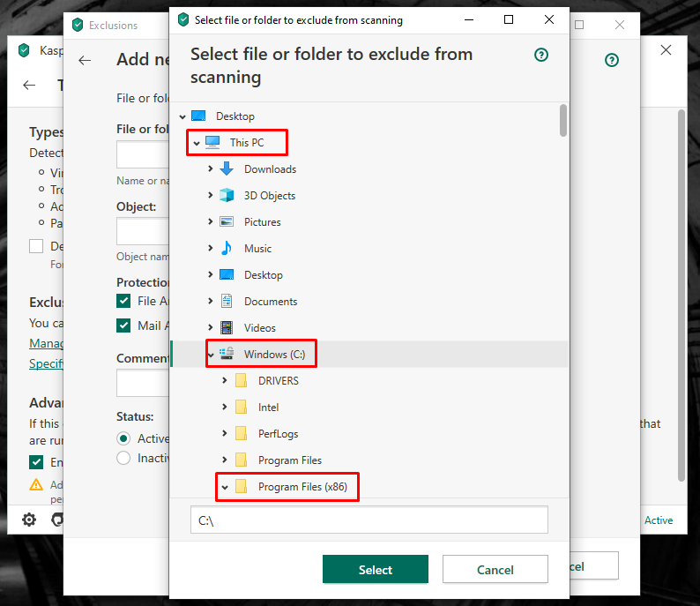Click the Downloads folder icon
This screenshot has width=700, height=606.
pos(227,168)
